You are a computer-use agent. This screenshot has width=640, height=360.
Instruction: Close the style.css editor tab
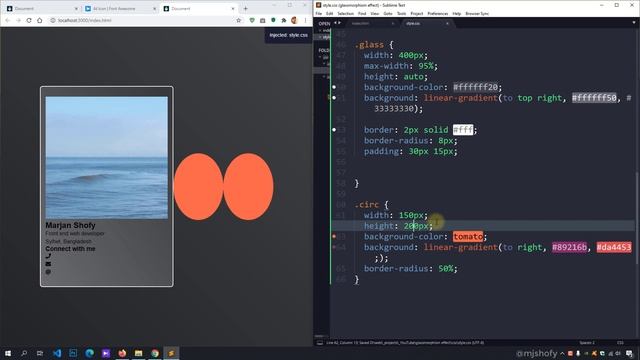pos(447,23)
